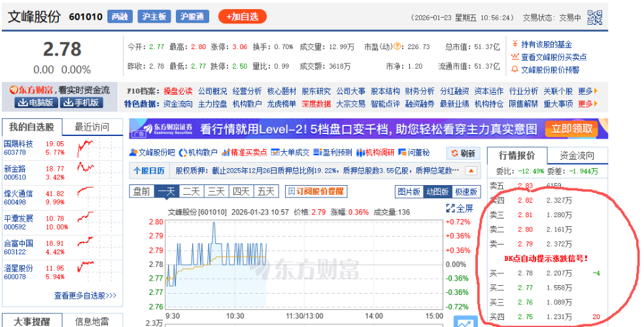Open 财务分析 link
Screen dimensions: 644x327
pos(419,91)
